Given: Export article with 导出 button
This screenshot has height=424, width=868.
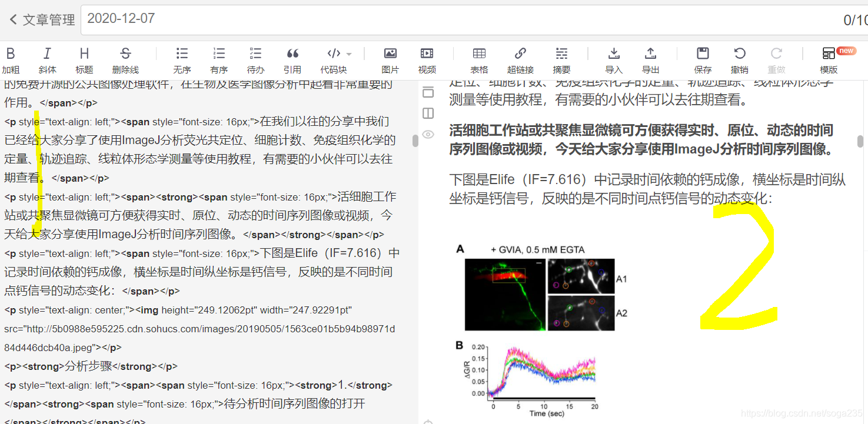Looking at the screenshot, I should coord(650,60).
